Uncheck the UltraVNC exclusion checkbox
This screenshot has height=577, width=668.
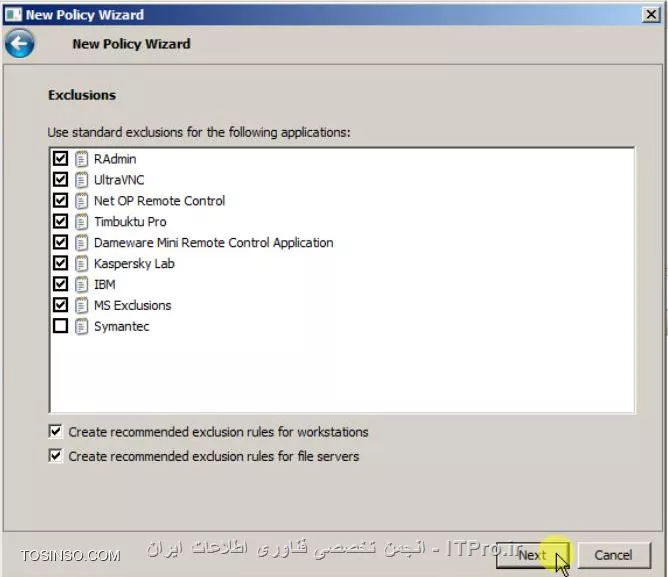tap(60, 179)
